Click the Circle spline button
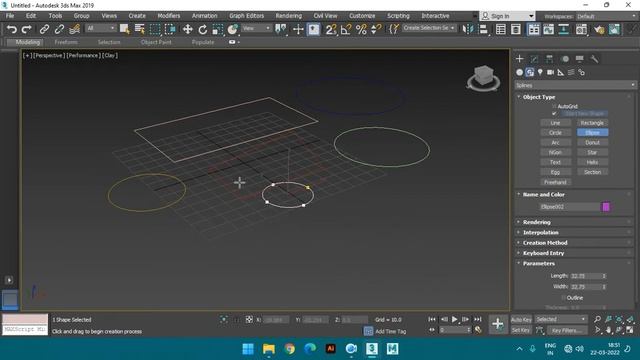The width and height of the screenshot is (640, 360). (556, 133)
